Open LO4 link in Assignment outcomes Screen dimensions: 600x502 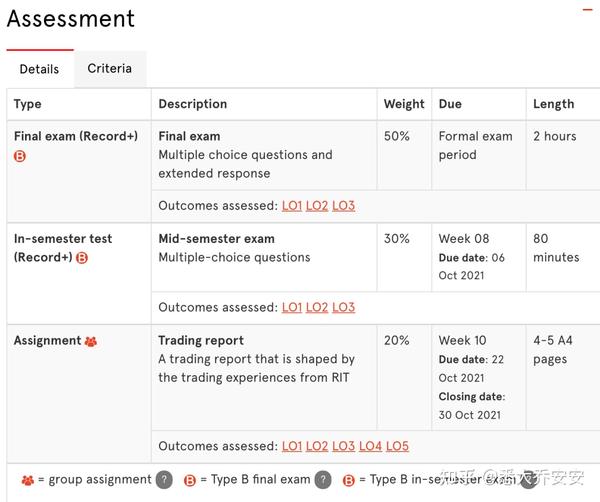[x=370, y=446]
